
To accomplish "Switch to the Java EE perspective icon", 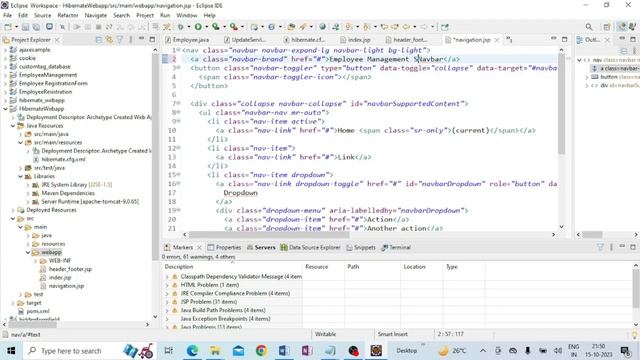I will [x=622, y=27].
